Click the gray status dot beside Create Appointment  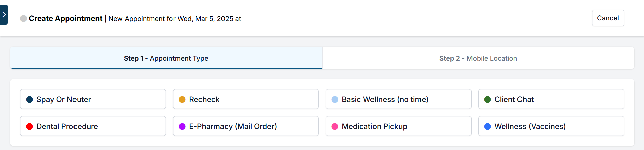23,19
